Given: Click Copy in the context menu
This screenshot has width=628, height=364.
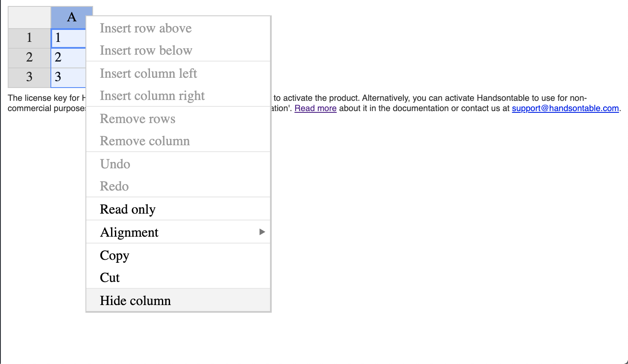Looking at the screenshot, I should point(178,255).
